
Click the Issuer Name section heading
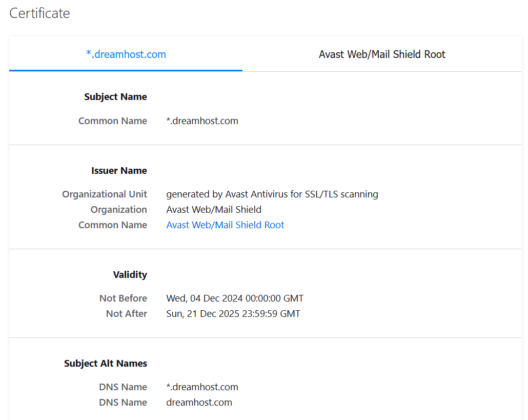[119, 171]
